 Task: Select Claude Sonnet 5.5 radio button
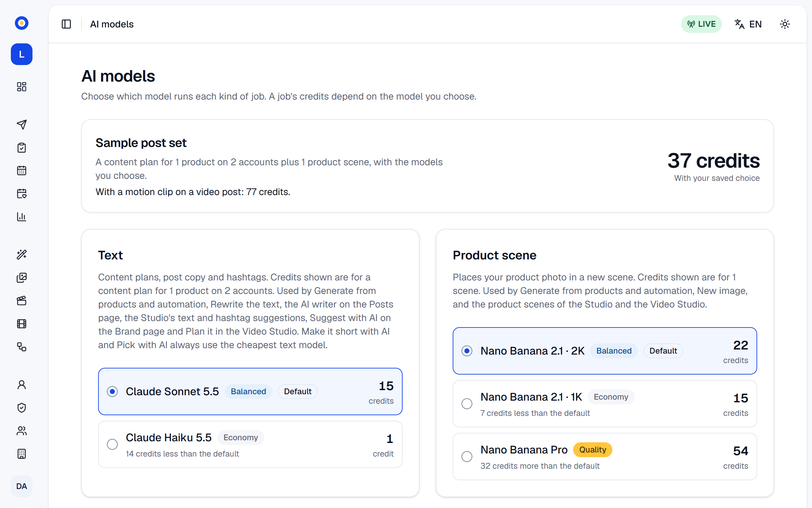tap(112, 391)
